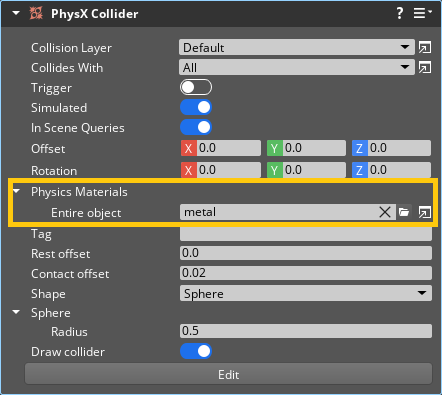
Task: Open the Collision Layer dropdown
Action: tap(297, 48)
